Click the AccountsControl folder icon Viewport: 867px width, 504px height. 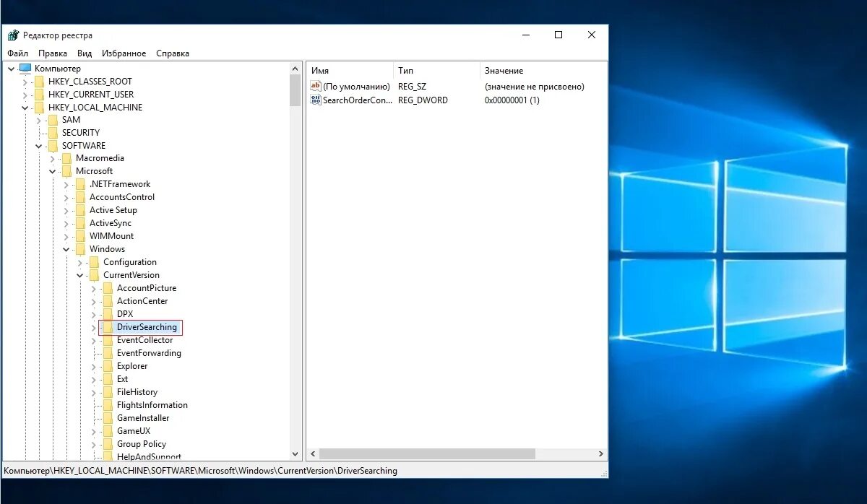click(x=80, y=197)
